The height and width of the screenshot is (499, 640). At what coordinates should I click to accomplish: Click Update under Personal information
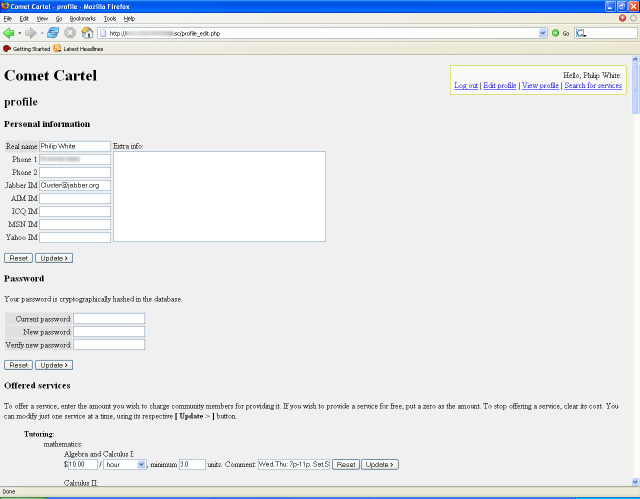tap(54, 258)
